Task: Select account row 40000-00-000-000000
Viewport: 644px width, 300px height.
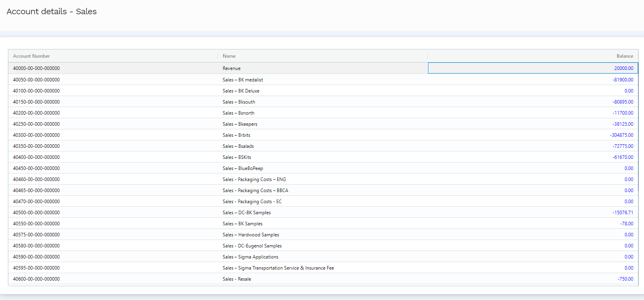Action: coord(36,68)
